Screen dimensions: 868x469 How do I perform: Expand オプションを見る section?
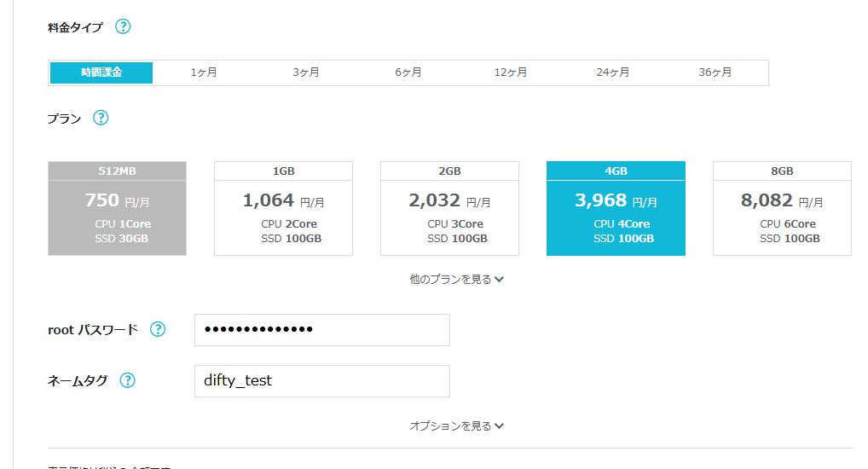coord(457,426)
